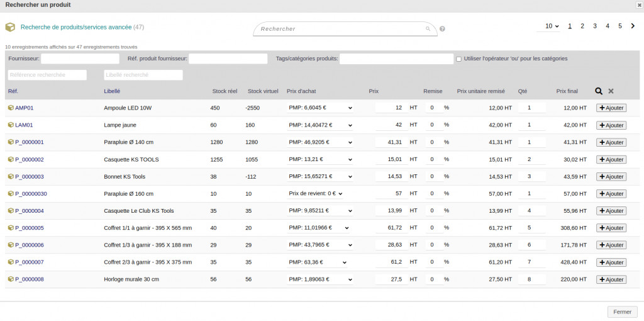The image size is (644, 321).
Task: Click the help question mark icon
Action: (442, 29)
